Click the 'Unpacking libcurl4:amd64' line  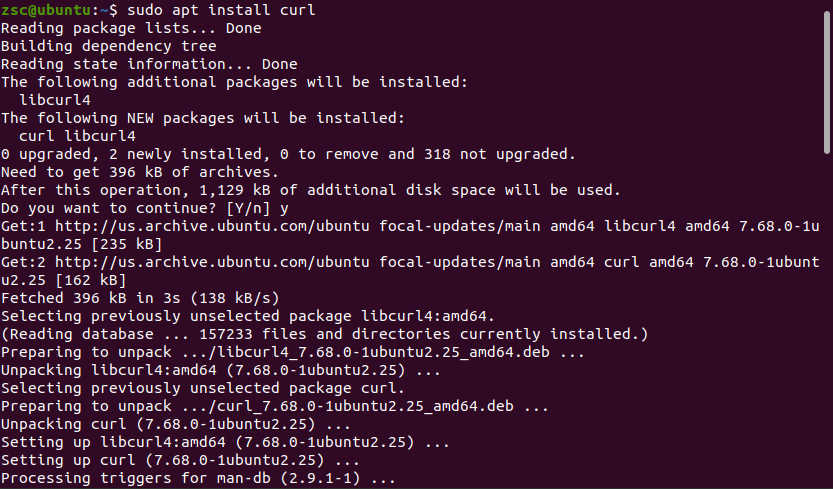[208, 370]
